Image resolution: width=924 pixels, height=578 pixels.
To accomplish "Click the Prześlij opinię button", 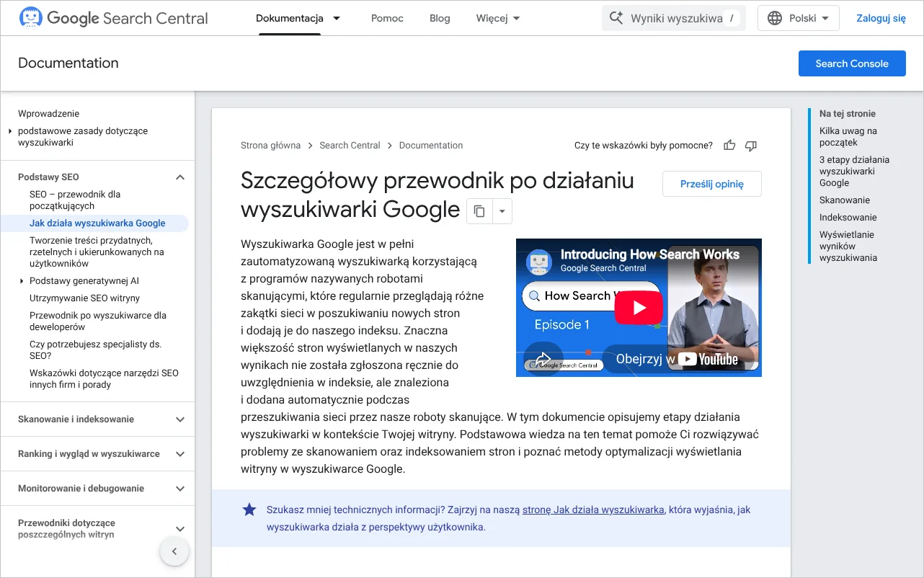I will 712,184.
